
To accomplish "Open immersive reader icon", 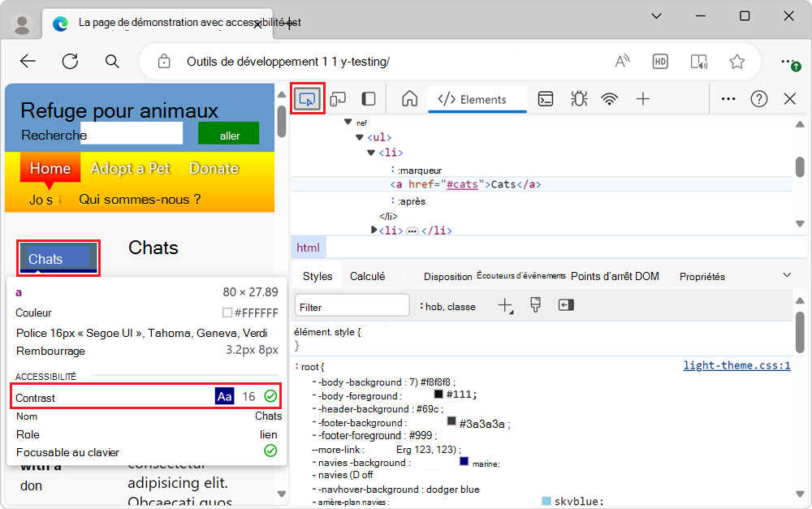I will [698, 62].
